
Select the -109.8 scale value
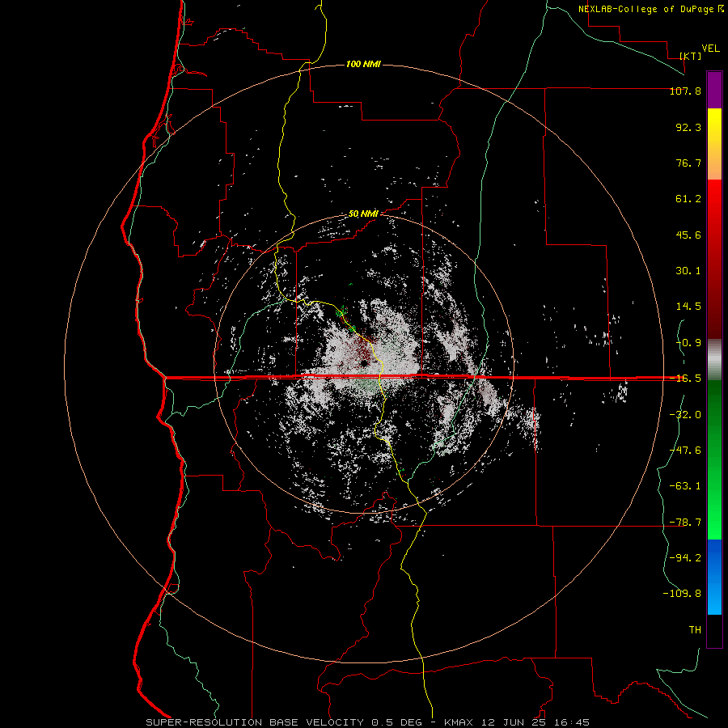tap(682, 594)
